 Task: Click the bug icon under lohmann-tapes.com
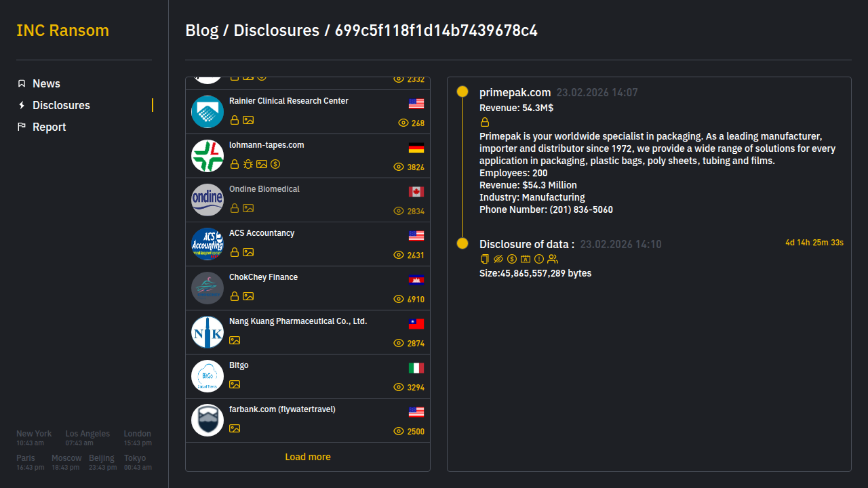248,164
